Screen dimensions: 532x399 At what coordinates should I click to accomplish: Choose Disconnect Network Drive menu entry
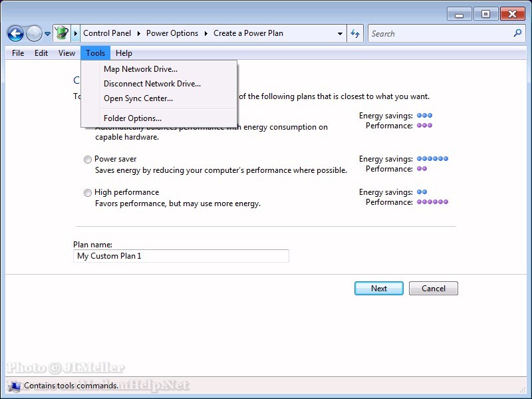159,84
